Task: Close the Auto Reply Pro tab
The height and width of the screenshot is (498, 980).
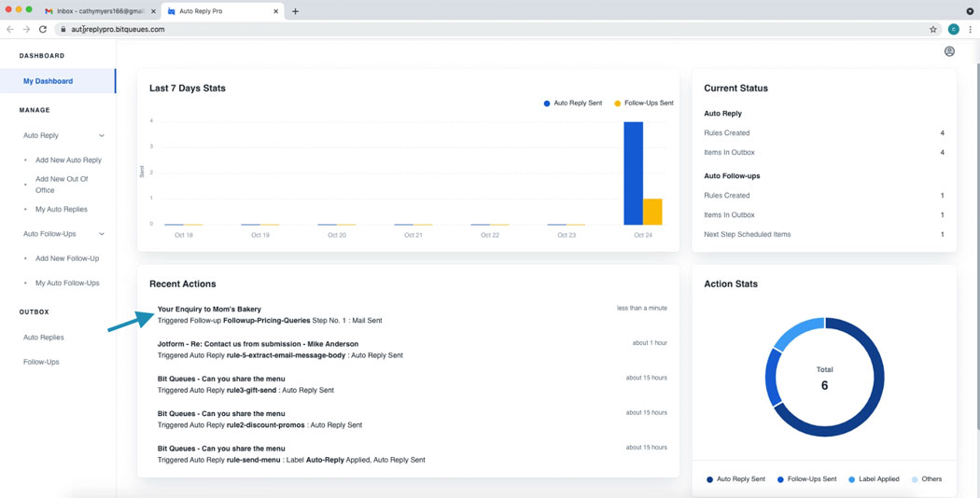Action: 275,11
